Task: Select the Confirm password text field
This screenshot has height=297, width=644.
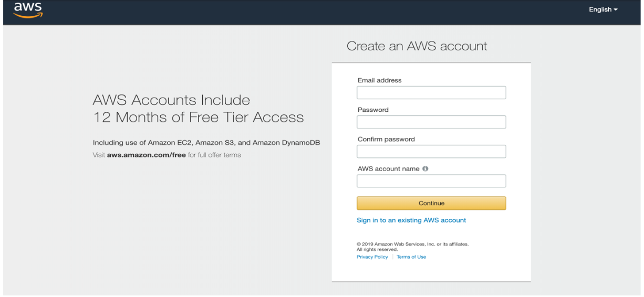Action: point(431,152)
